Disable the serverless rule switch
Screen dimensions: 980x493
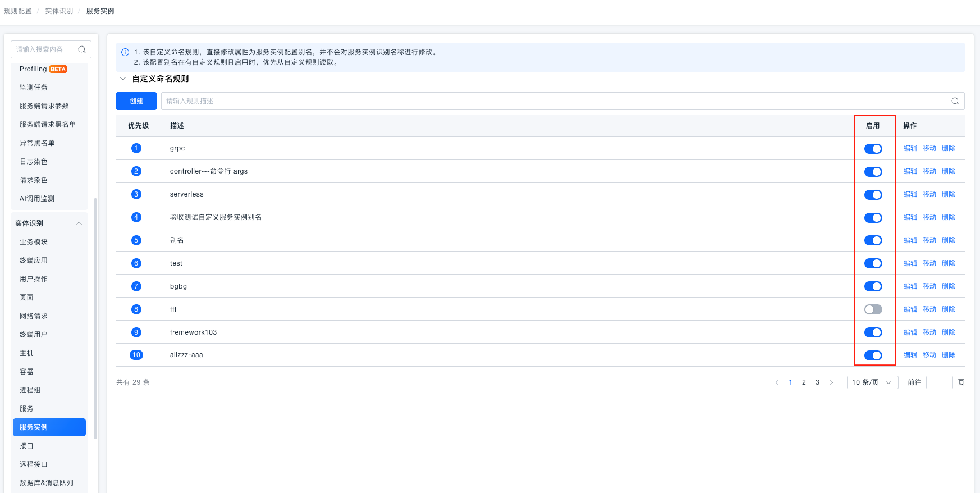(873, 195)
